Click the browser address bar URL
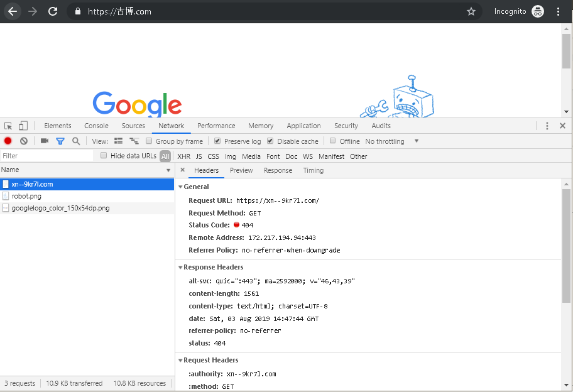 click(119, 11)
